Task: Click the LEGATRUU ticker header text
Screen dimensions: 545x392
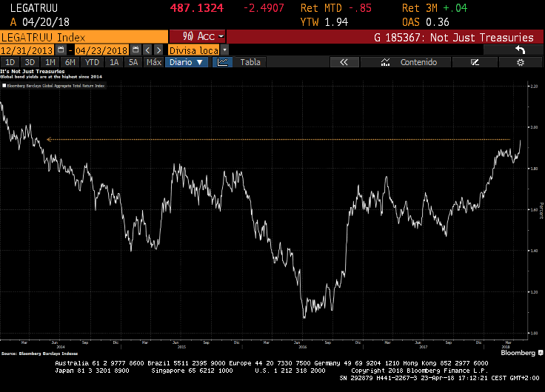Action: pyautogui.click(x=34, y=8)
